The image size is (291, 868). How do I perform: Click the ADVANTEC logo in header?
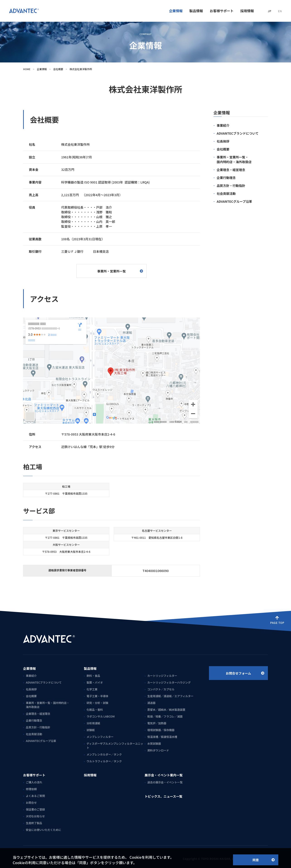(x=24, y=11)
